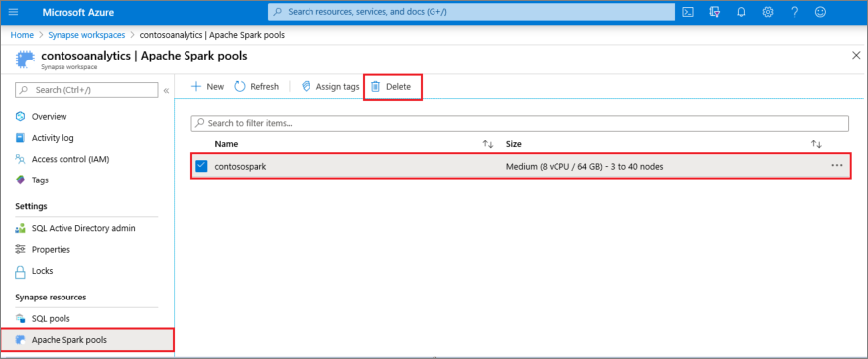
Task: Open the notifications bell
Action: tap(741, 12)
